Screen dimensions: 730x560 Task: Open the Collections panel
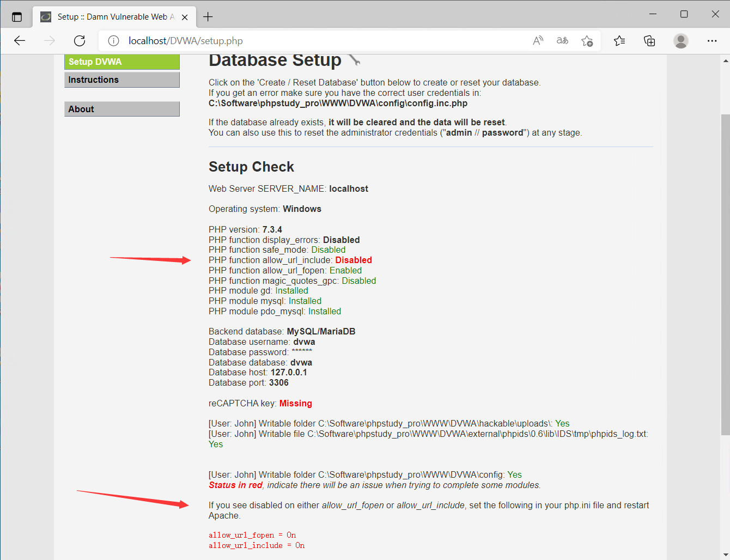649,41
